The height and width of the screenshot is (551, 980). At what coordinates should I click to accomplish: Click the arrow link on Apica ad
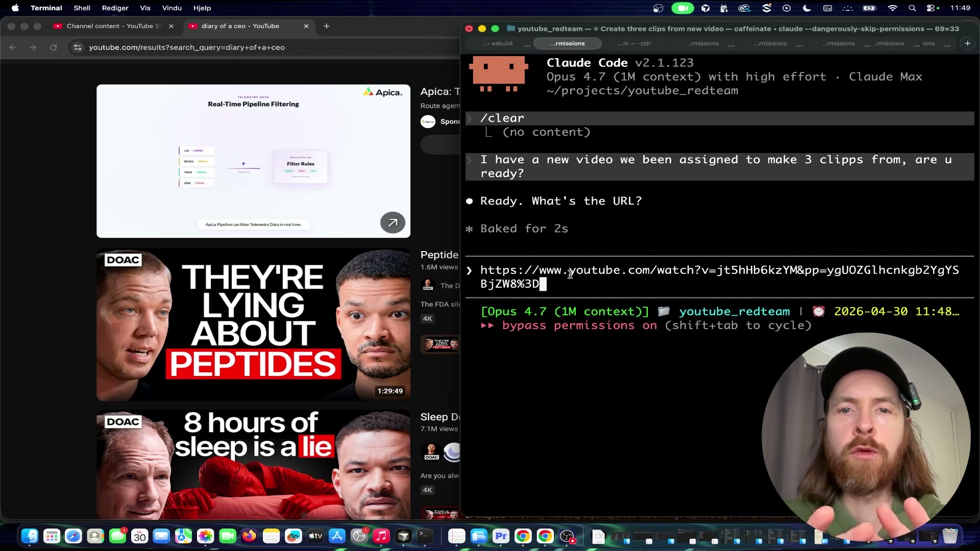(393, 222)
